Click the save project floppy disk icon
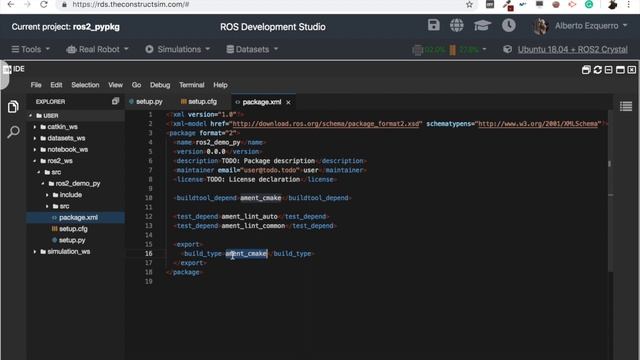 click(433, 25)
